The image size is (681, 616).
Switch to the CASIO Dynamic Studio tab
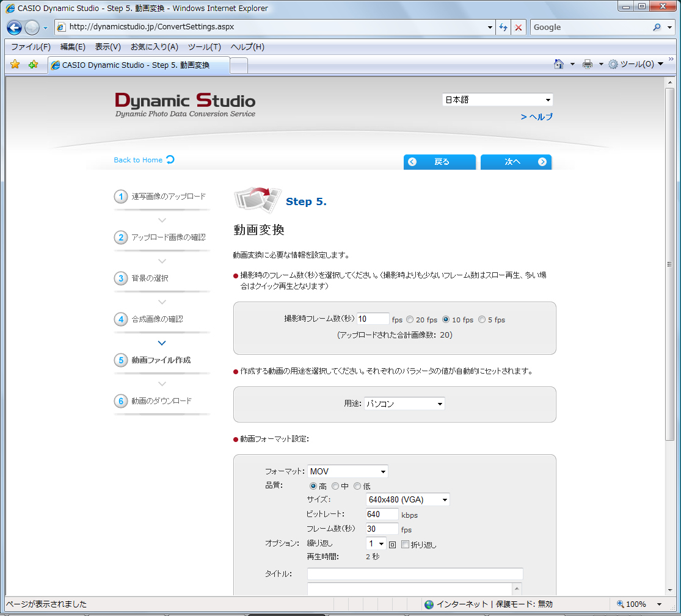(131, 65)
